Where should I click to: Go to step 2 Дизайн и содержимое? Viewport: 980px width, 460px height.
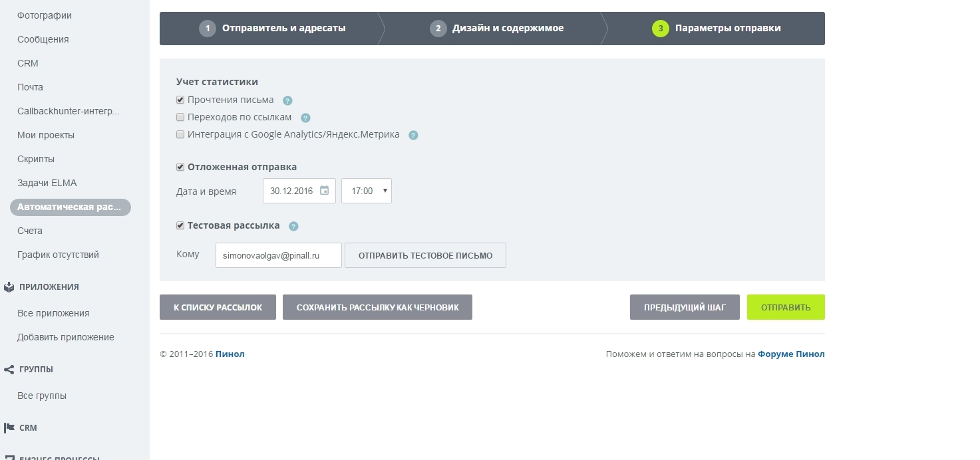pyautogui.click(x=498, y=29)
